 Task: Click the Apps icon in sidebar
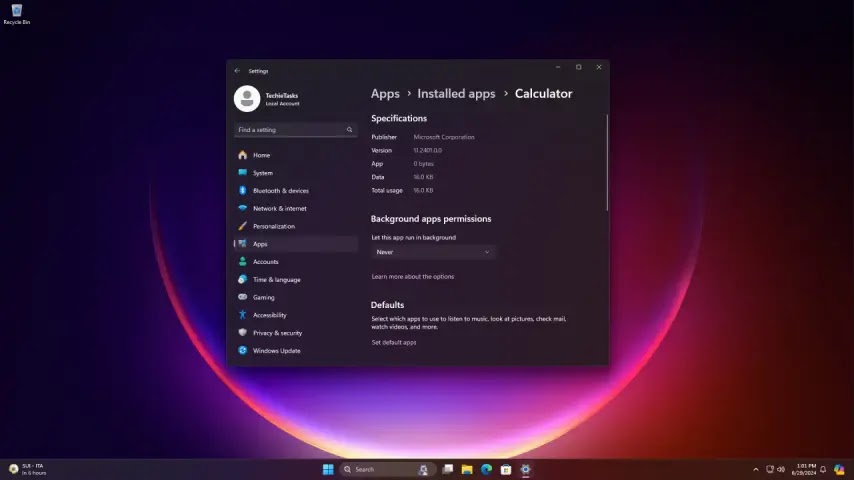coord(242,244)
